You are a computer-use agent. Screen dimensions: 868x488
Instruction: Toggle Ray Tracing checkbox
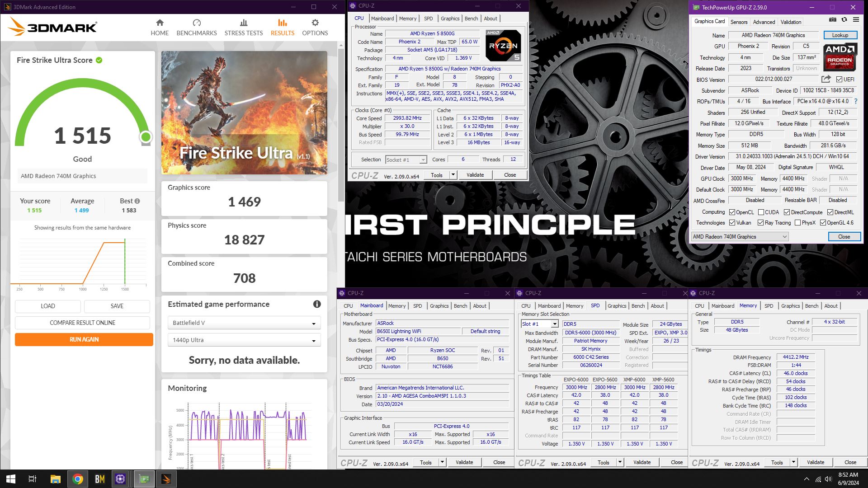tap(760, 223)
